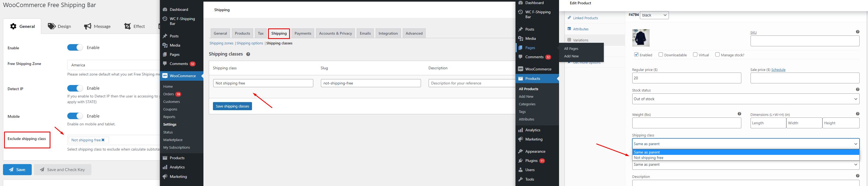Image resolution: width=868 pixels, height=186 pixels.
Task: Click the Effect crop icon
Action: click(127, 26)
